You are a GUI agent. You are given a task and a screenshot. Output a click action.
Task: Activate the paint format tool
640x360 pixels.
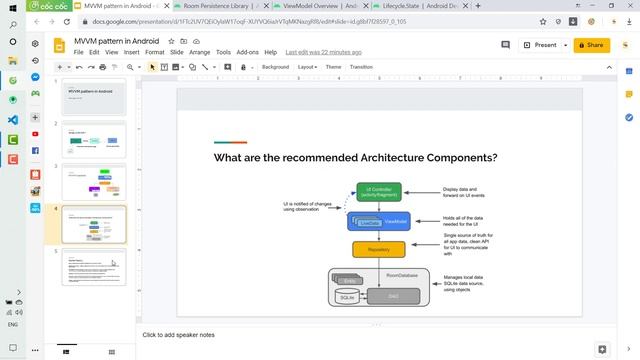click(115, 67)
